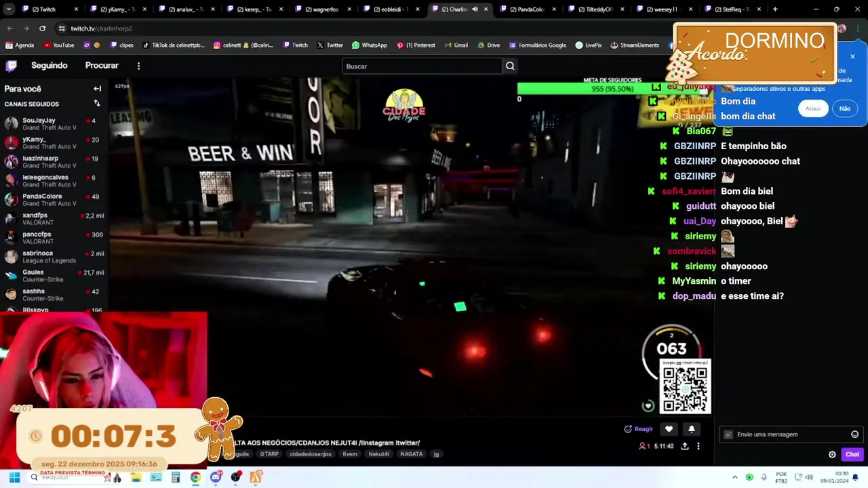Show hidden system tray icons
This screenshot has height=488, width=868.
tap(734, 477)
